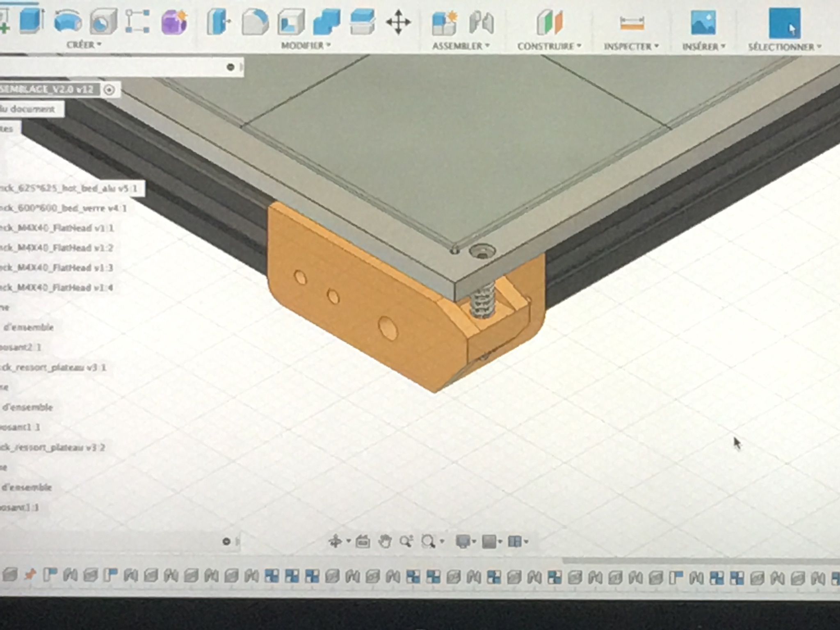Open the CRÉER dropdown menu
840x630 pixels.
pos(84,44)
